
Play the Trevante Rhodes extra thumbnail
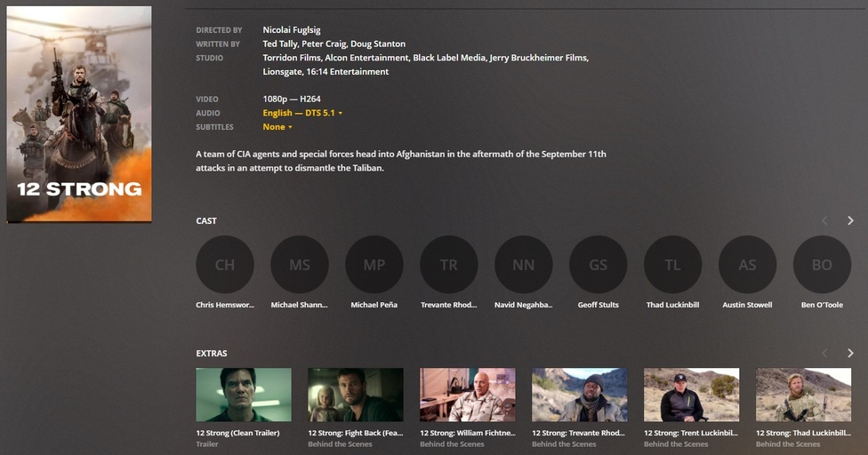point(580,395)
